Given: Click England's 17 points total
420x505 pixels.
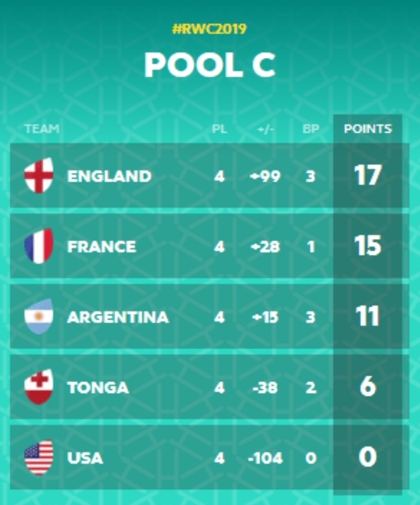Looking at the screenshot, I should 367,176.
